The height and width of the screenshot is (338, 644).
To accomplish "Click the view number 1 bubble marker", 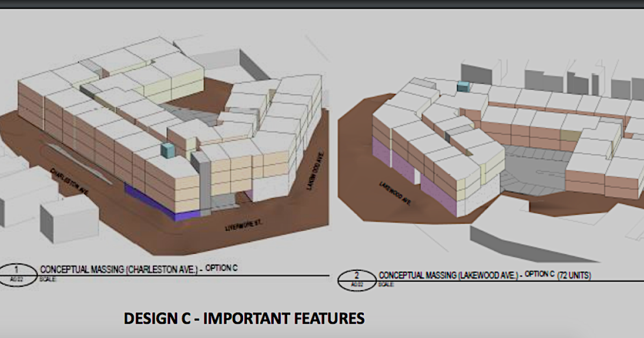I will [x=18, y=271].
